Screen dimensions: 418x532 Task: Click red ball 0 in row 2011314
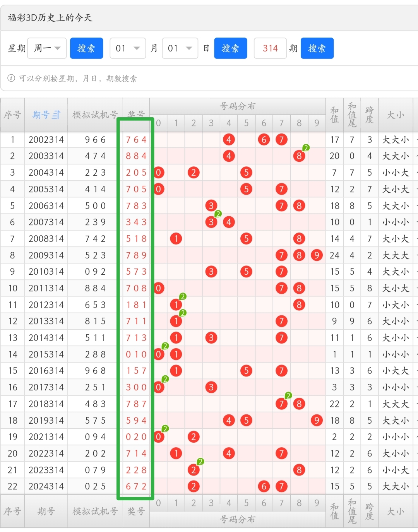pos(158,288)
